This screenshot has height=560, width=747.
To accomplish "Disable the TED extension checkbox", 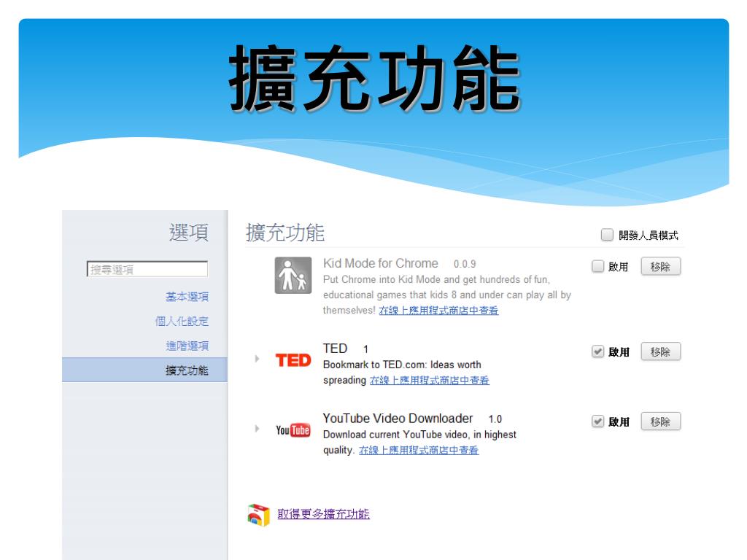I will [597, 351].
